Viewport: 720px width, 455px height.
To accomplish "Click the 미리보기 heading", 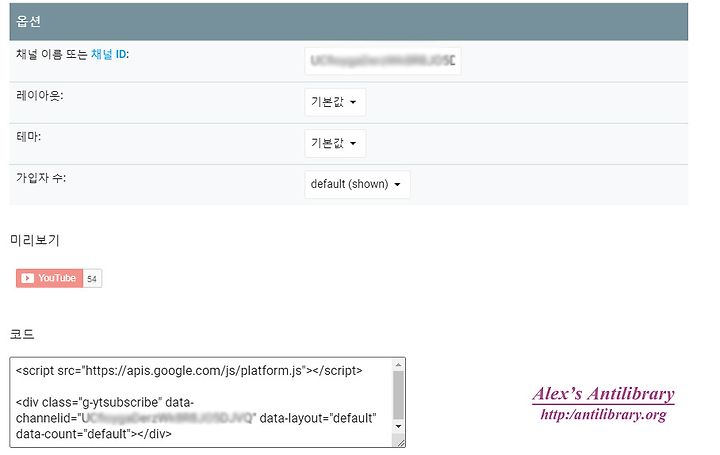I will 35,240.
